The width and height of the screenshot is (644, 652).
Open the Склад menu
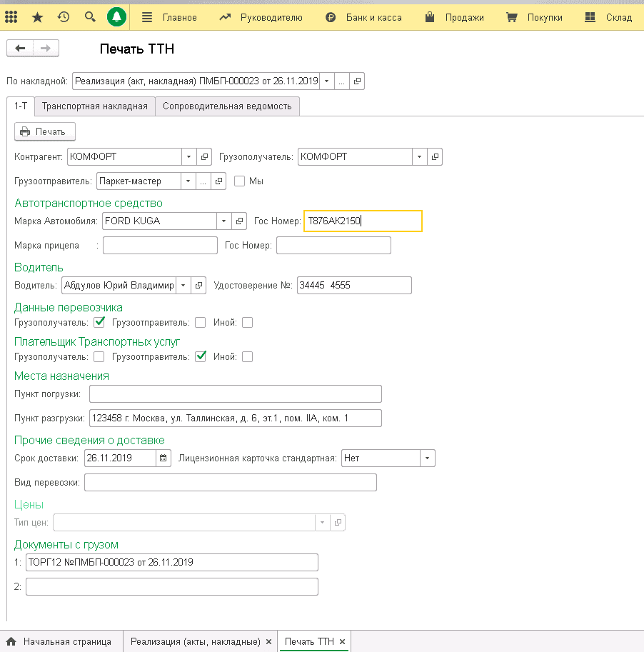(x=608, y=17)
